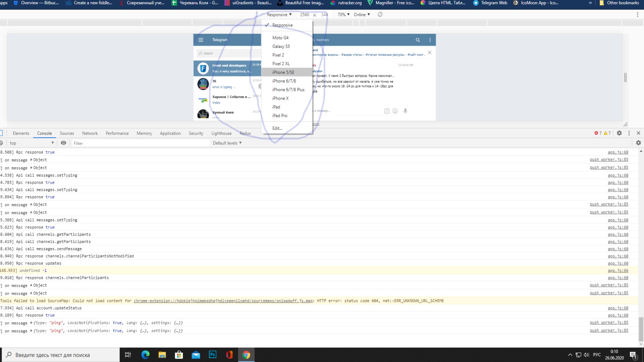
Task: Open Windows notification center icon
Action: pyautogui.click(x=634, y=355)
